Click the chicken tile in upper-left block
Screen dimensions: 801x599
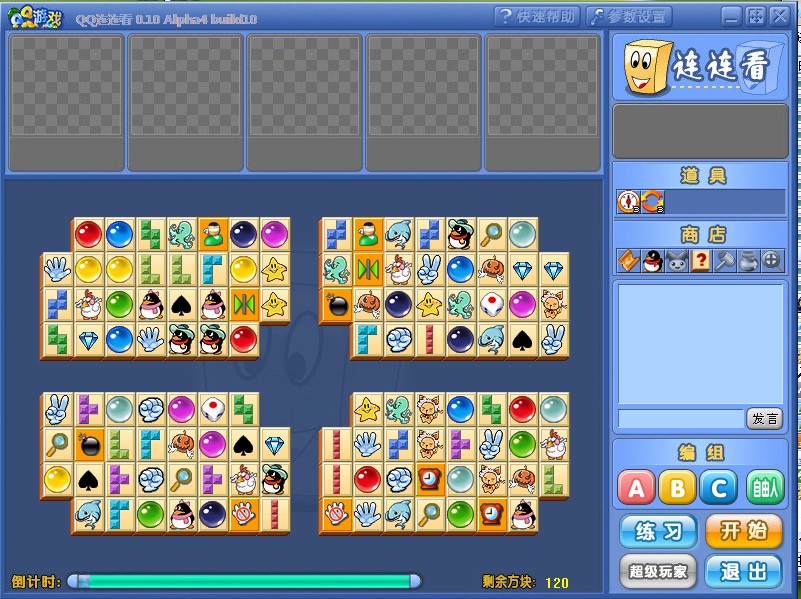(x=88, y=304)
